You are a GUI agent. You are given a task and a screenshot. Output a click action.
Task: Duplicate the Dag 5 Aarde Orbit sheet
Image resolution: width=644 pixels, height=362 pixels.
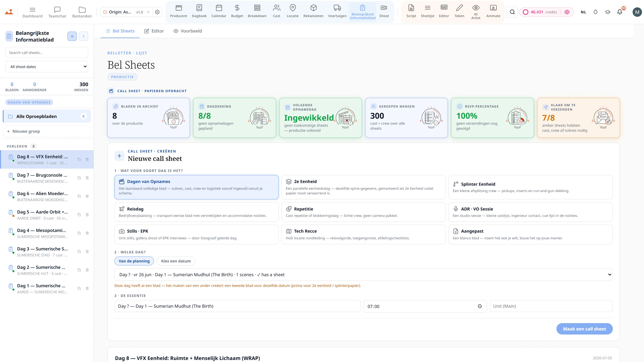tap(79, 215)
